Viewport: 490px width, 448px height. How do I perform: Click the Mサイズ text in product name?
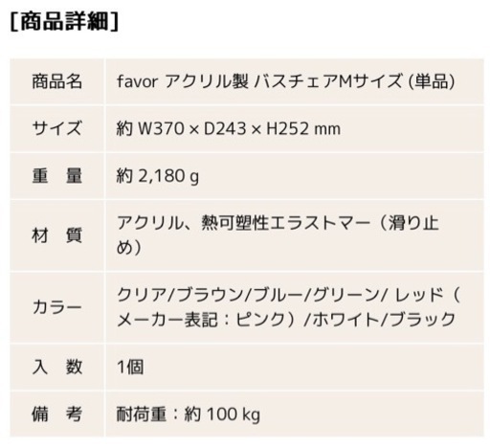[370, 81]
